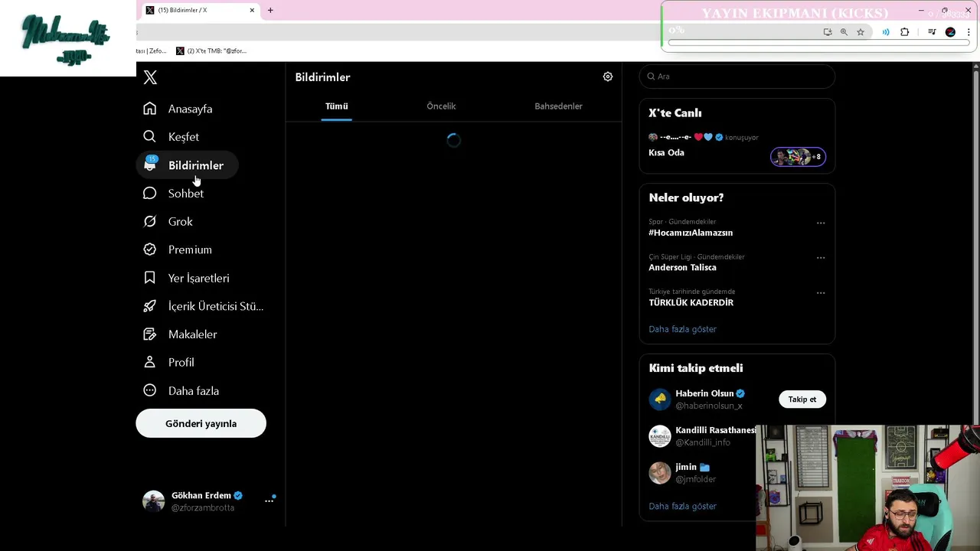Viewport: 980px width, 551px height.
Task: Close the Bildirimler / X tab
Action: click(x=252, y=10)
